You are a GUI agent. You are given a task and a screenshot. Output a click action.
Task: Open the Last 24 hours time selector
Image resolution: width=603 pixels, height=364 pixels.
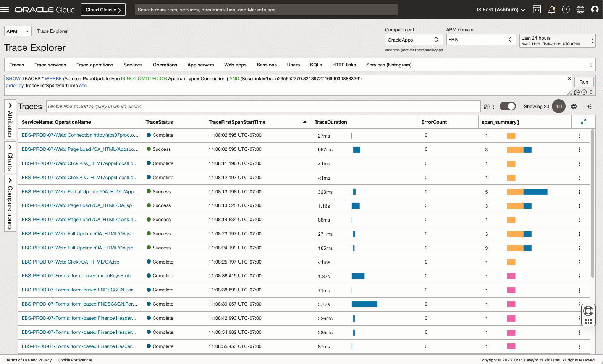coord(557,40)
